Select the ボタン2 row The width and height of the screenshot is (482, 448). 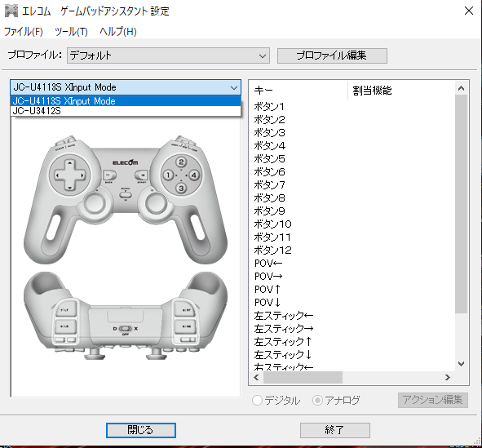click(352, 120)
